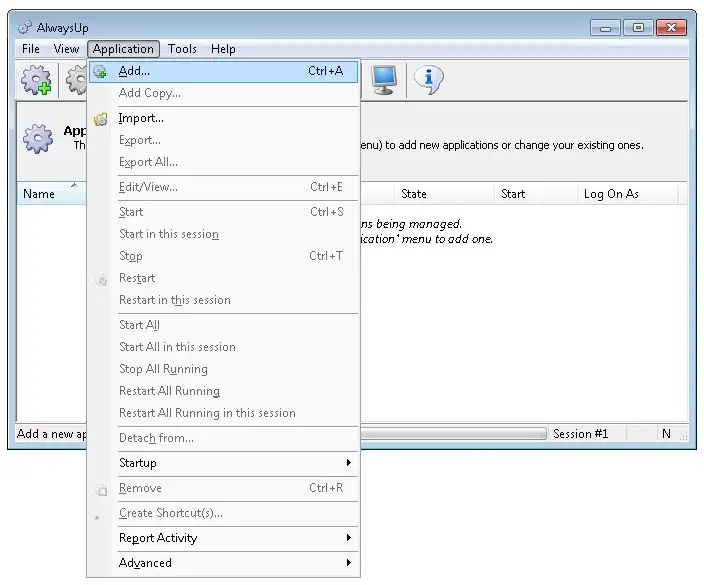Click the gear icon beside Add menu entry
The height and width of the screenshot is (585, 704).
pyautogui.click(x=100, y=71)
